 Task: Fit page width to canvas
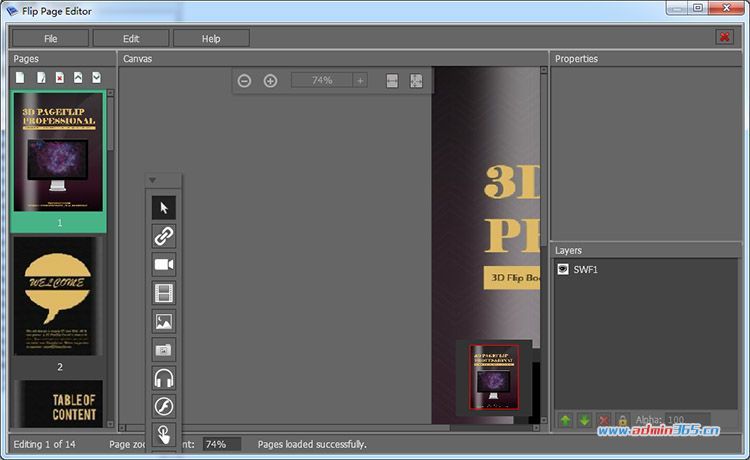tap(392, 81)
